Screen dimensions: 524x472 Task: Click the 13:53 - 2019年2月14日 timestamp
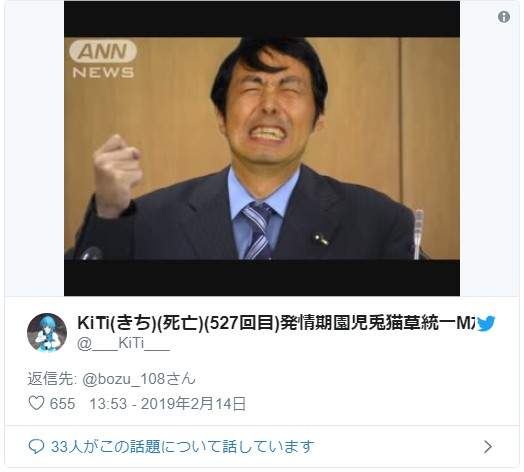tap(168, 403)
